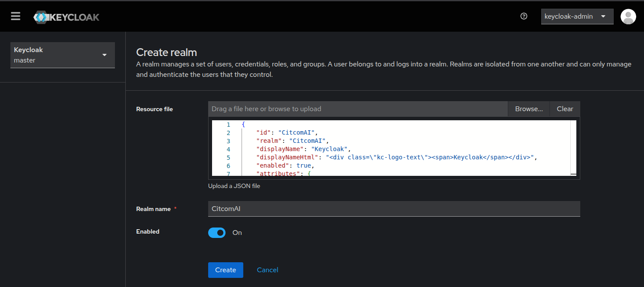The image size is (644, 287).
Task: Click the Browse... button
Action: click(529, 109)
